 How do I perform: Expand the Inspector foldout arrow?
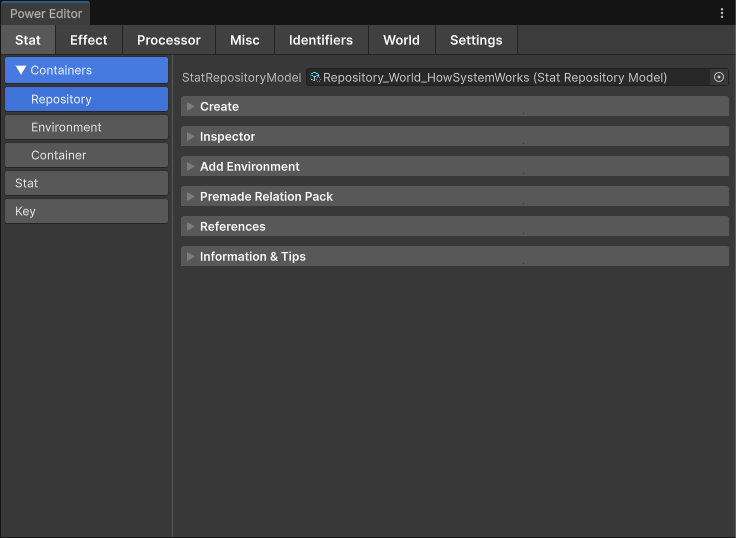tap(191, 137)
